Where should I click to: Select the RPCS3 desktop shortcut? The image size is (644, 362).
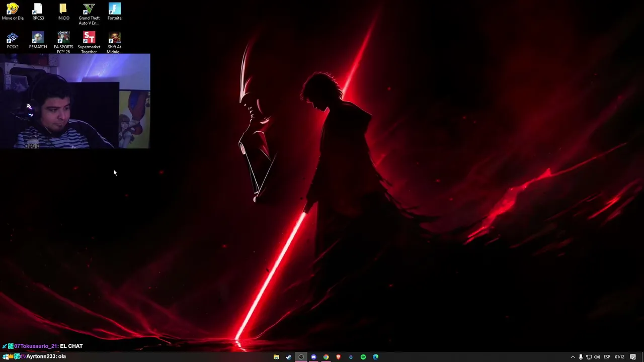pyautogui.click(x=38, y=12)
